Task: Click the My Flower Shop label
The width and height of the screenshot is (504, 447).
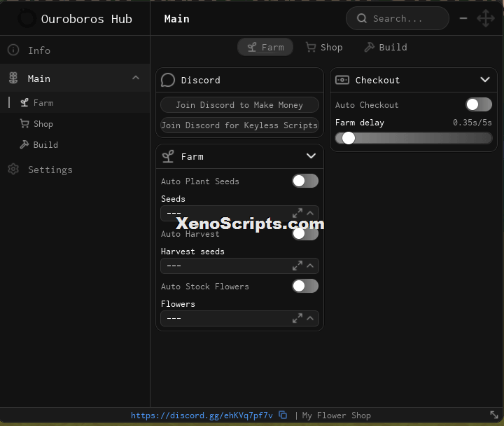Action: (336, 415)
